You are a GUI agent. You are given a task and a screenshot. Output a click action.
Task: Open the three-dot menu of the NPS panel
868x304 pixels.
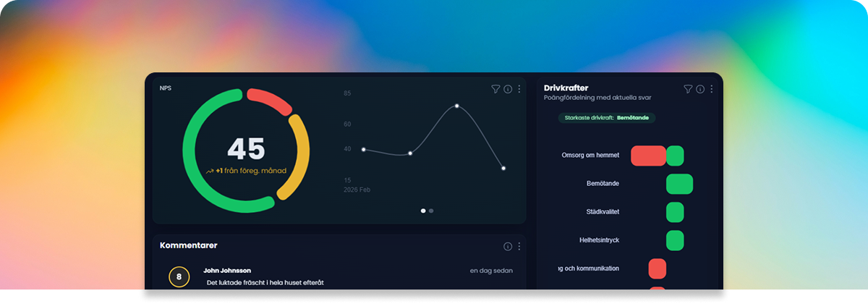click(519, 89)
